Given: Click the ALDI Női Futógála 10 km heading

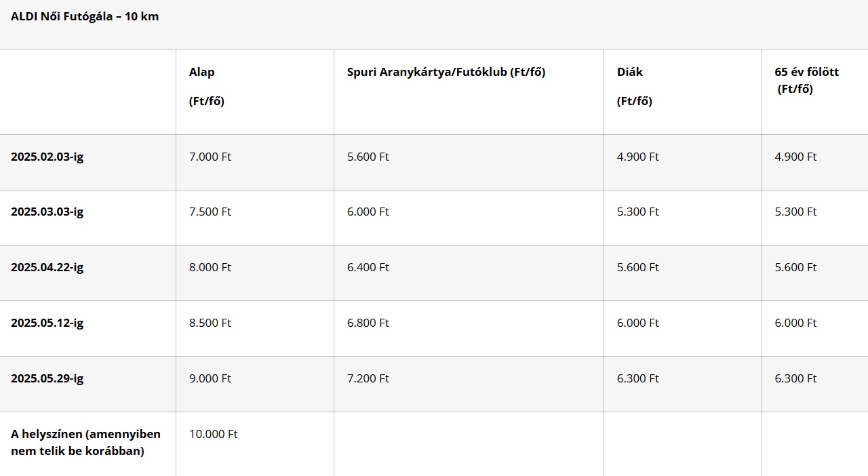Looking at the screenshot, I should coord(85,16).
